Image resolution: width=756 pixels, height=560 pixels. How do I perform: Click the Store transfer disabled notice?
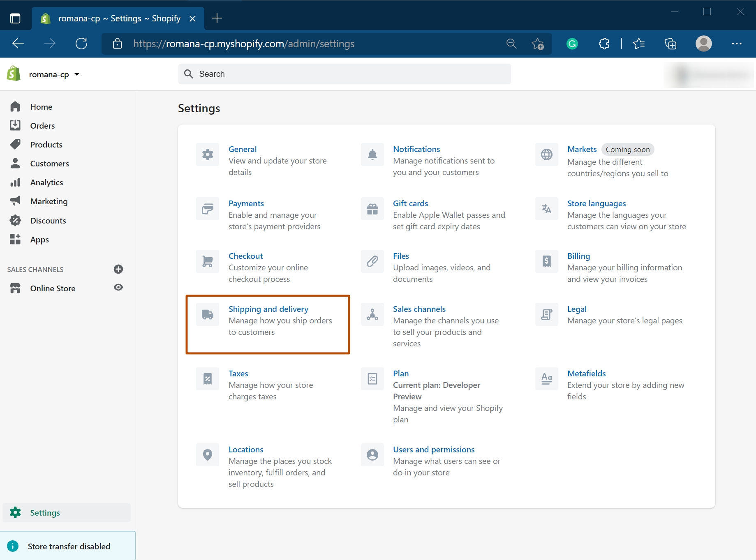(x=68, y=546)
